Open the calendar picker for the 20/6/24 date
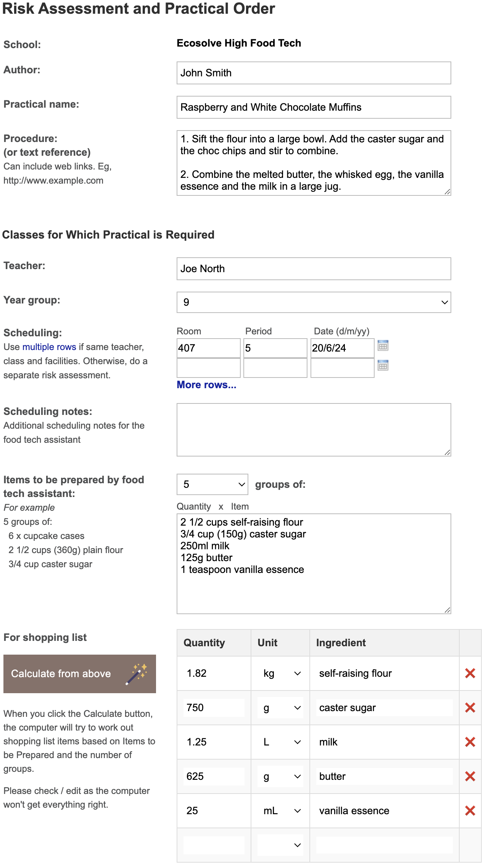The width and height of the screenshot is (486, 868). 383,346
